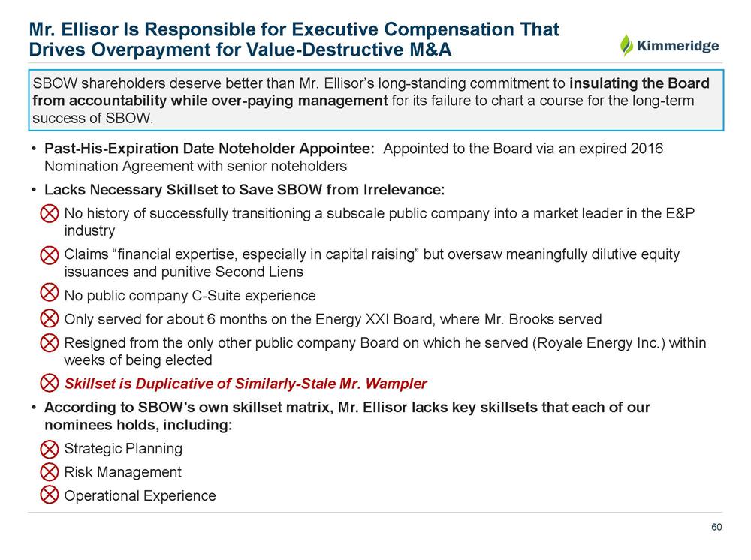Click the red italic "Skillset is Duplicative" text

point(246,384)
